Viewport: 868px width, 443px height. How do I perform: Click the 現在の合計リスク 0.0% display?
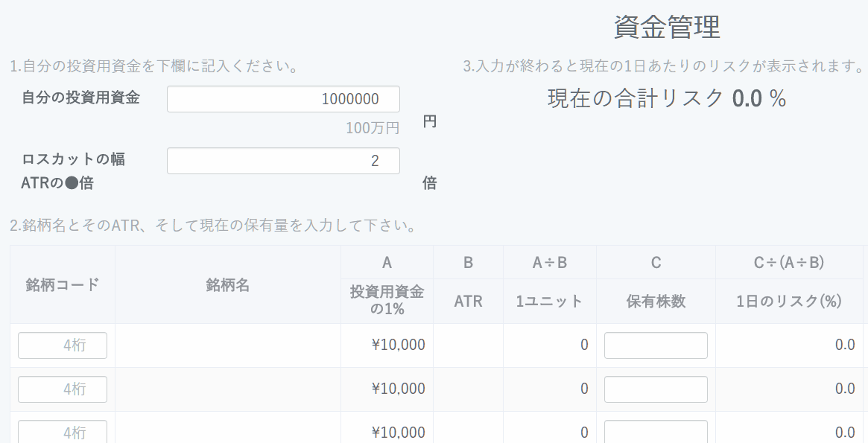point(667,98)
